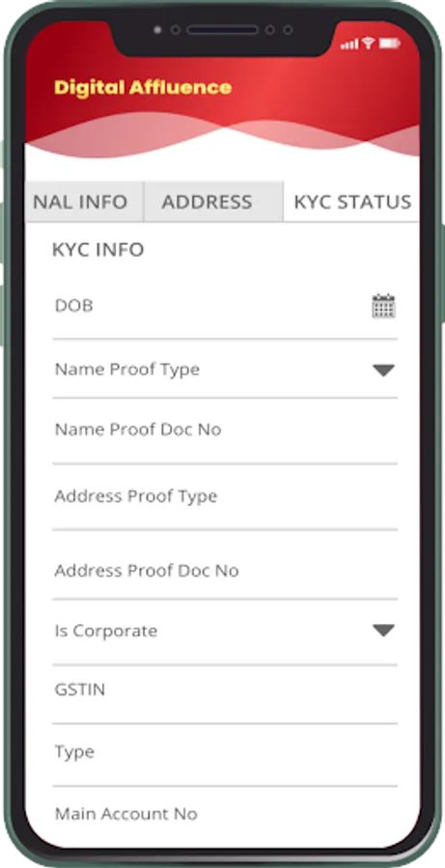Expand the Is Corporate dropdown arrow
Image resolution: width=445 pixels, height=868 pixels.
[383, 630]
